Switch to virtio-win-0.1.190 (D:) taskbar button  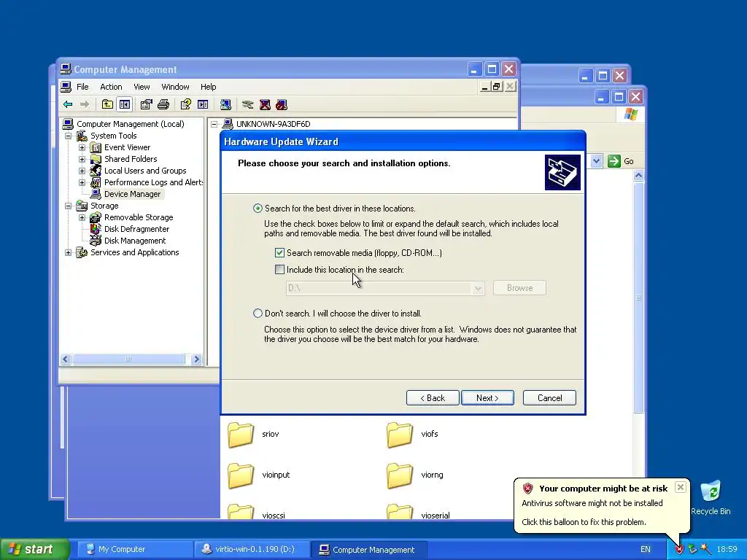coord(251,550)
